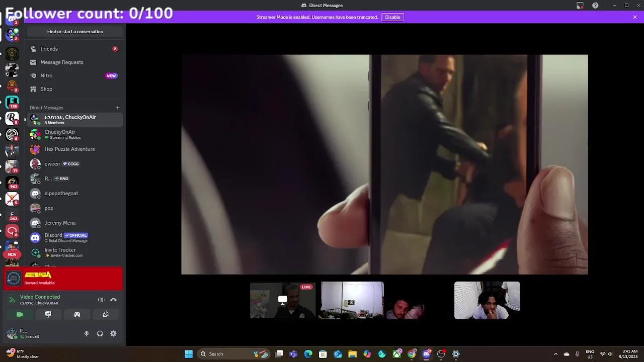Open Microsoft Edge from taskbar
The width and height of the screenshot is (644, 362).
(x=308, y=354)
